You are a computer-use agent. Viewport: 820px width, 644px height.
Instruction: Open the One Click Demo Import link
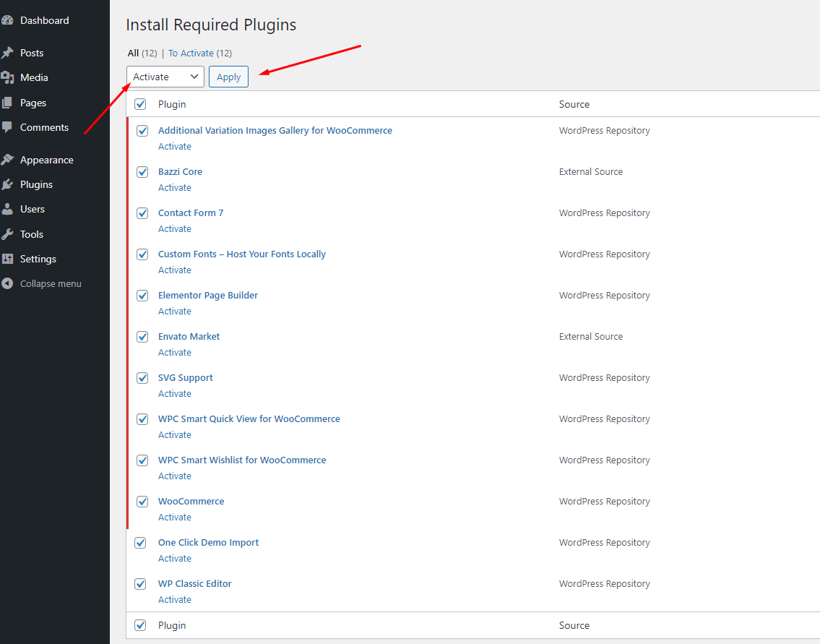click(209, 543)
